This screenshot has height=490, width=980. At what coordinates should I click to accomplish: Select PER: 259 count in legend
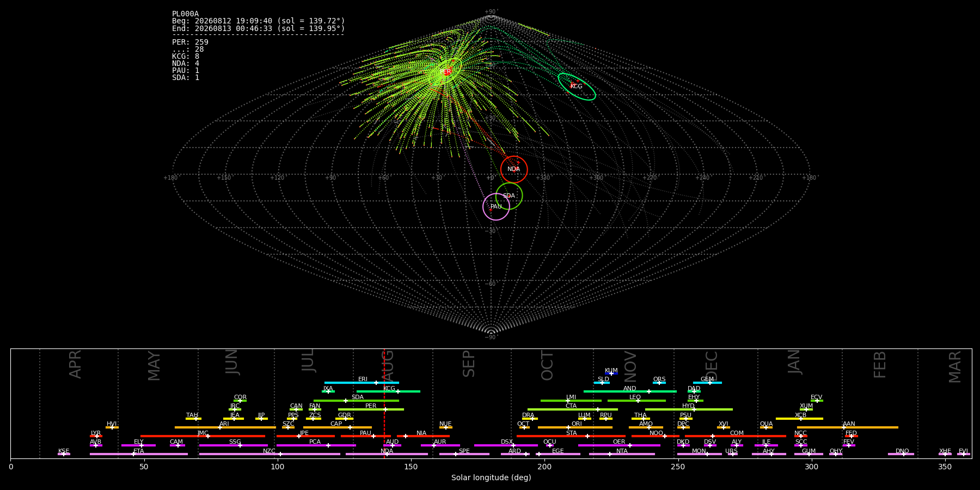tap(190, 42)
